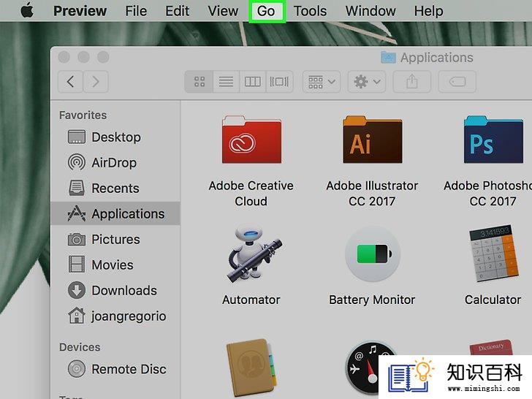Select Movies in the sidebar
Screen dimensions: 532x399
click(115, 265)
